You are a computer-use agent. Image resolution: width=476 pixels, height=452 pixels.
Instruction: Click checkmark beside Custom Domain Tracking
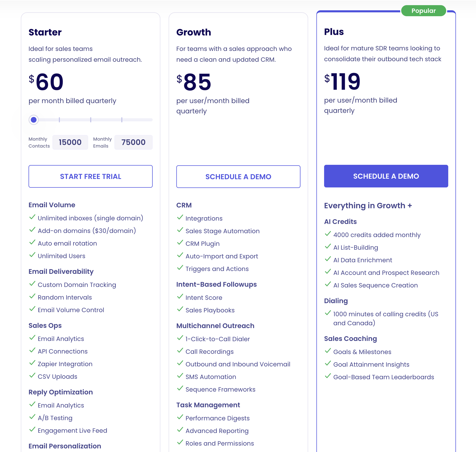click(x=32, y=284)
